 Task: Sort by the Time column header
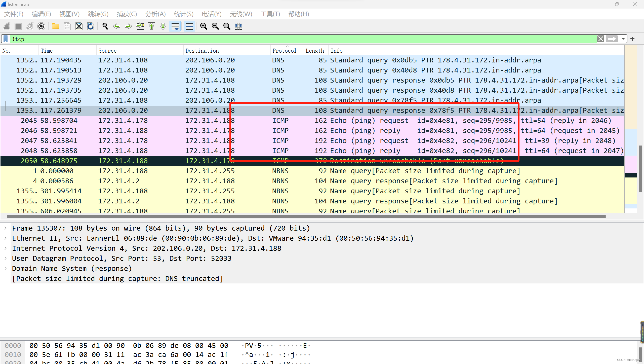tap(67, 51)
